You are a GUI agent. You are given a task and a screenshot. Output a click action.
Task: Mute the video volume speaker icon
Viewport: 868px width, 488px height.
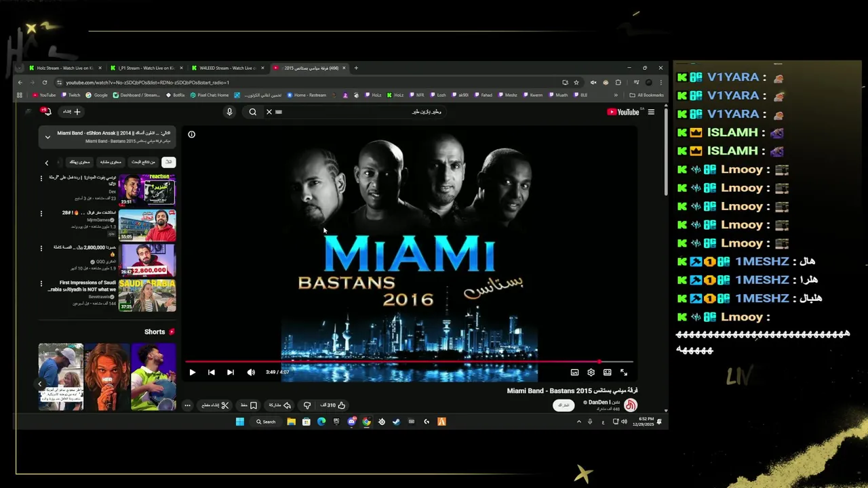251,372
